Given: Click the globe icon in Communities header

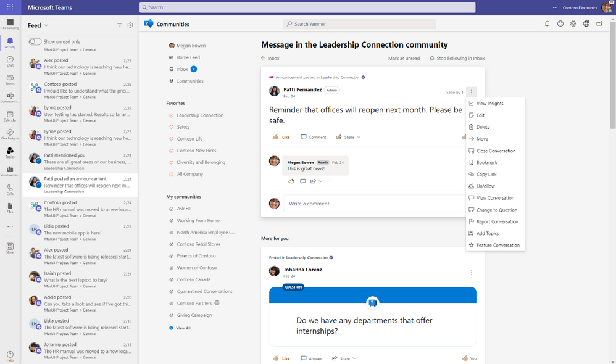Looking at the screenshot, I should pos(586,23).
